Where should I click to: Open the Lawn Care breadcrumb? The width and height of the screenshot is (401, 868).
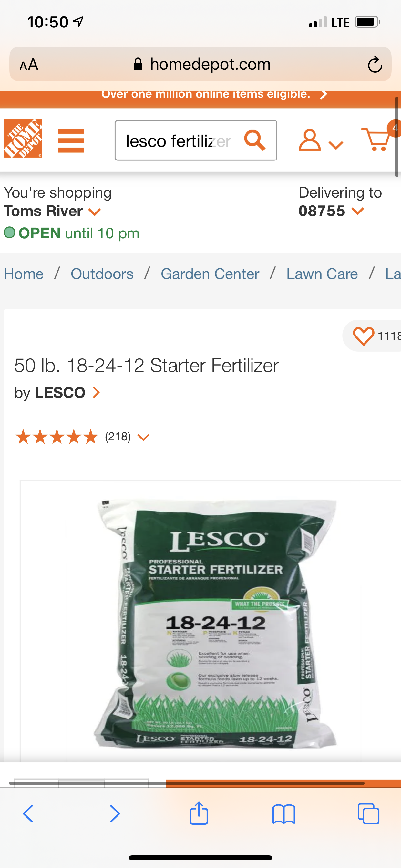pyautogui.click(x=322, y=274)
